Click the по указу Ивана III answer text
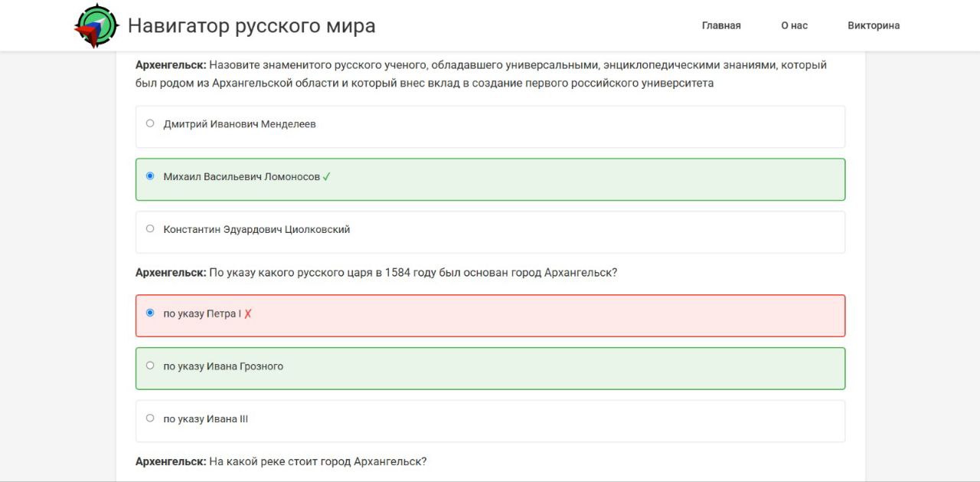The width and height of the screenshot is (980, 482). tap(205, 419)
